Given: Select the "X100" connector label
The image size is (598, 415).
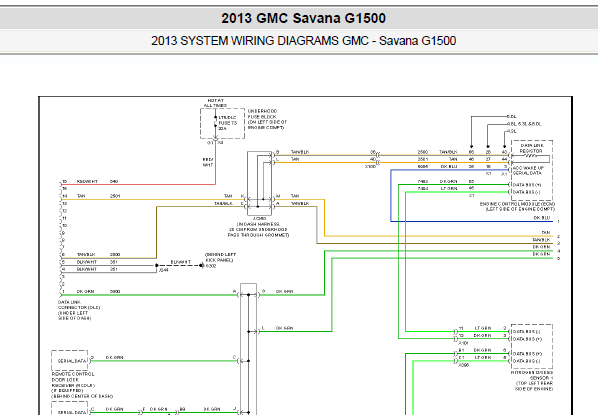Looking at the screenshot, I should click(370, 167).
